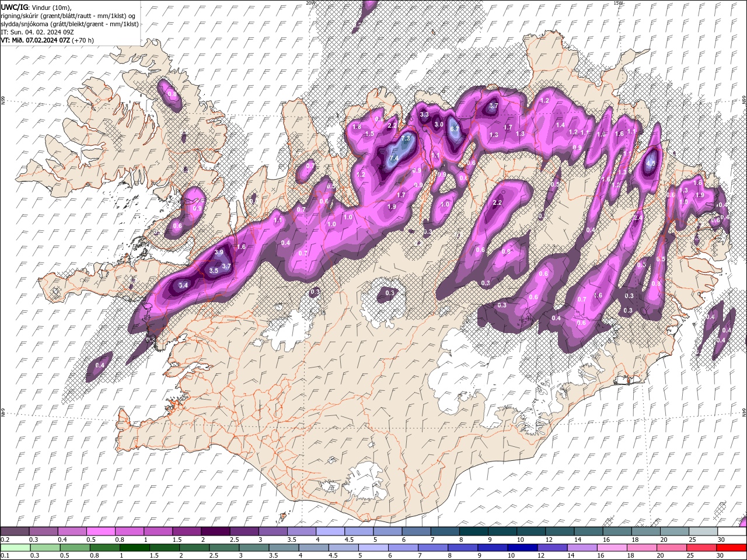Image resolution: width=747 pixels, height=560 pixels.
Task: Pick the pale lilac 5–6 rain scale swatch
Action: click(x=373, y=548)
